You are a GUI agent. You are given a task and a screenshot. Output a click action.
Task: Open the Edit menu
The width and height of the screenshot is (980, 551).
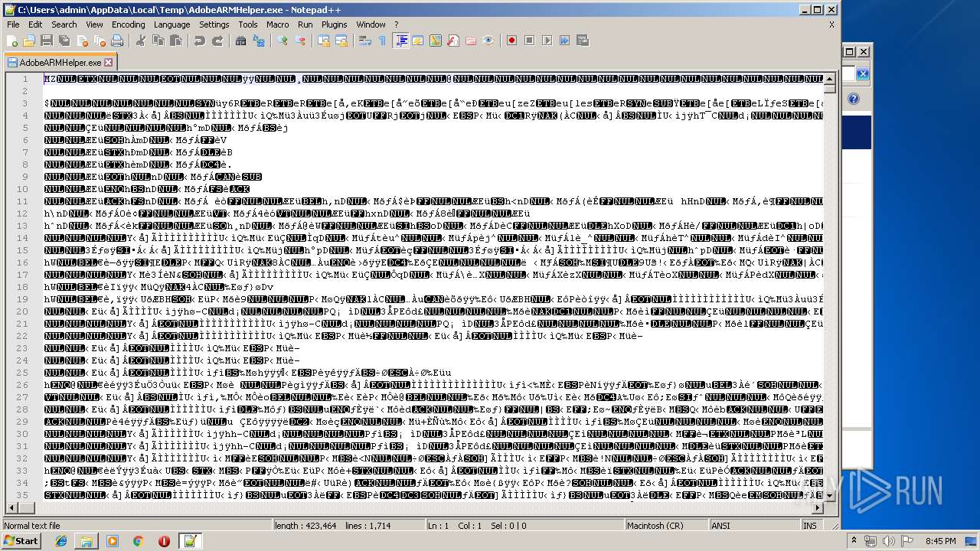click(35, 24)
